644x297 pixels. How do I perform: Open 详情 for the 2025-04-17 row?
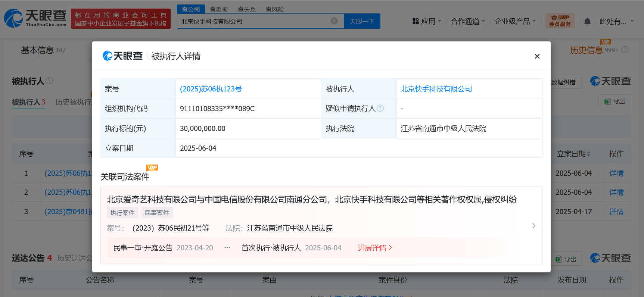(x=616, y=212)
